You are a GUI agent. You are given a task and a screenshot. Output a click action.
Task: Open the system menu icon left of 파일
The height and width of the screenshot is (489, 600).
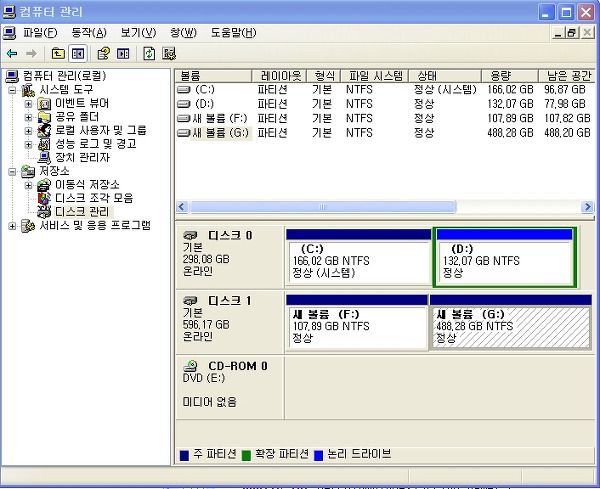9,33
